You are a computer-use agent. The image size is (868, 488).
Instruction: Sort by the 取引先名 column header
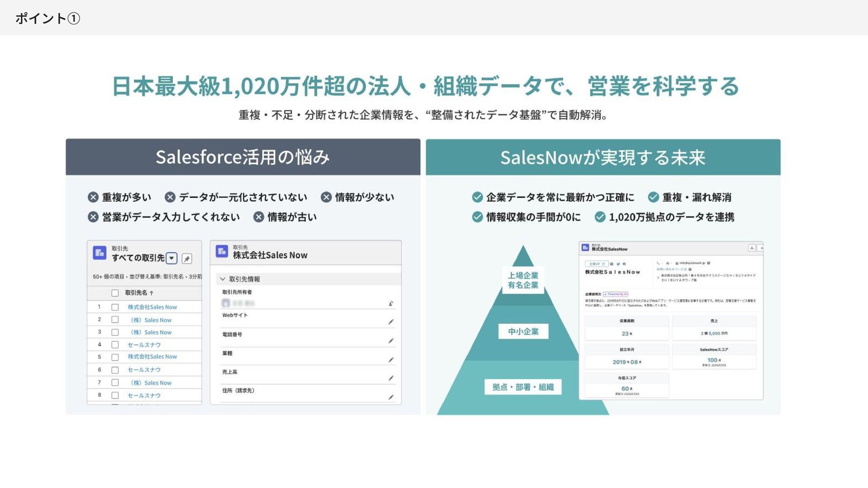click(139, 293)
